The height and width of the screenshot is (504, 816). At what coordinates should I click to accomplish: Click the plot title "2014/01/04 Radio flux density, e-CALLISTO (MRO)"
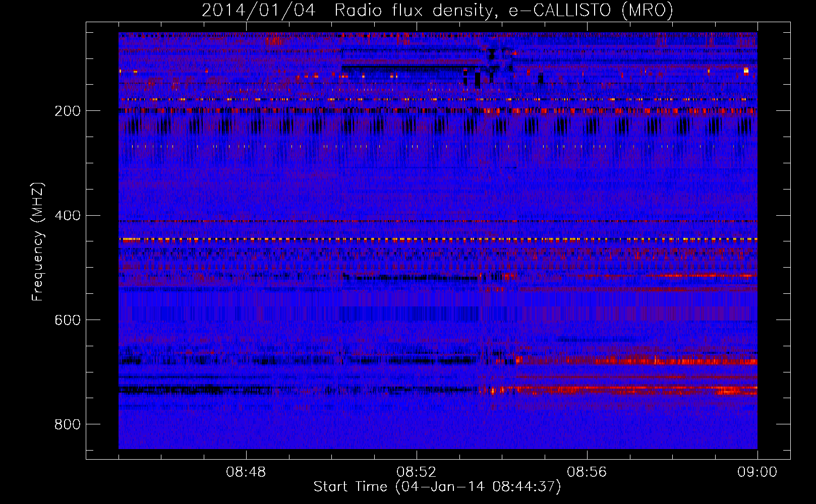tap(437, 10)
